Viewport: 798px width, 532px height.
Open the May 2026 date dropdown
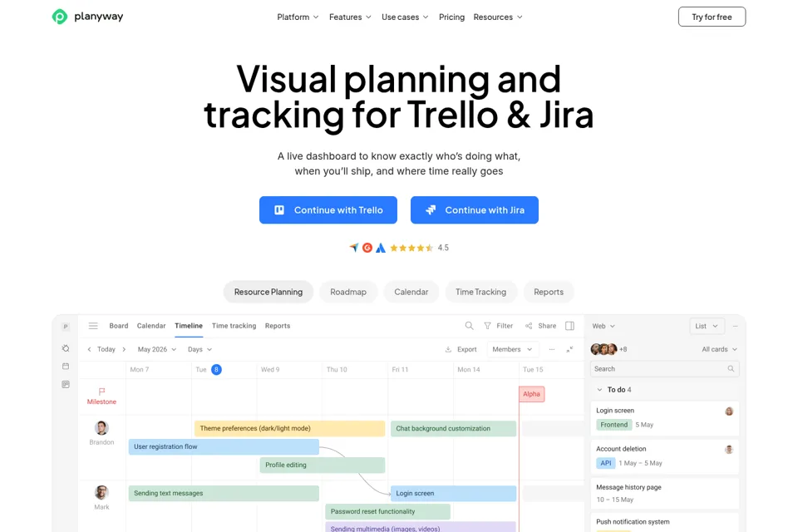click(x=157, y=349)
